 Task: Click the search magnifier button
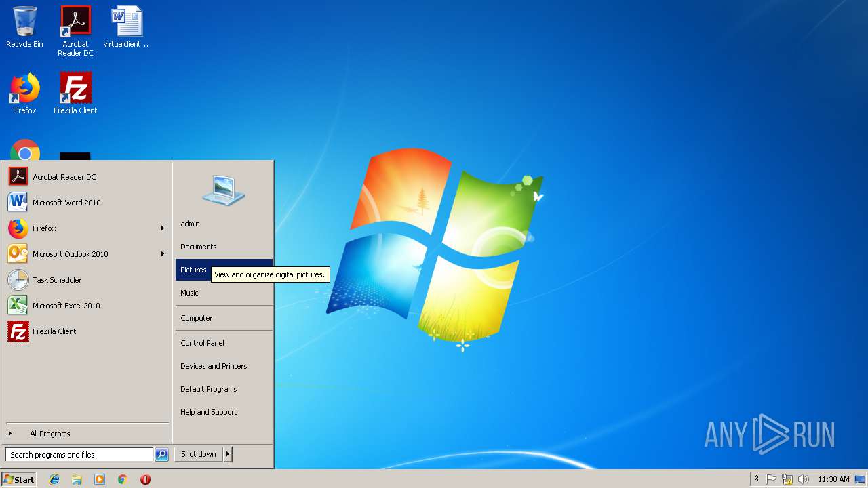coord(161,455)
